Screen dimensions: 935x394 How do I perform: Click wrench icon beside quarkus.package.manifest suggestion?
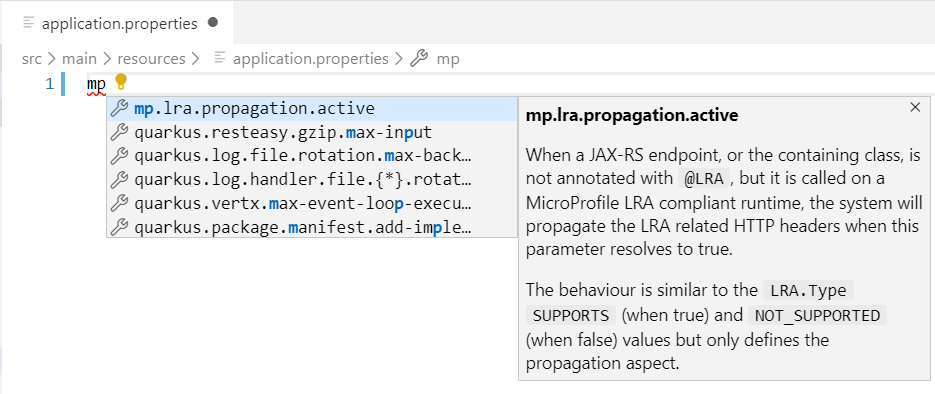tap(120, 227)
